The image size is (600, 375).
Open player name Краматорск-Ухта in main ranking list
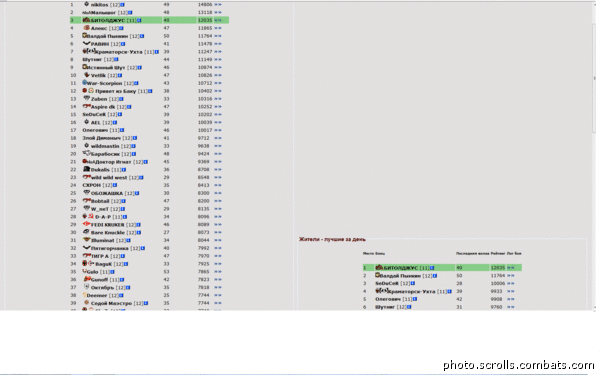point(118,52)
